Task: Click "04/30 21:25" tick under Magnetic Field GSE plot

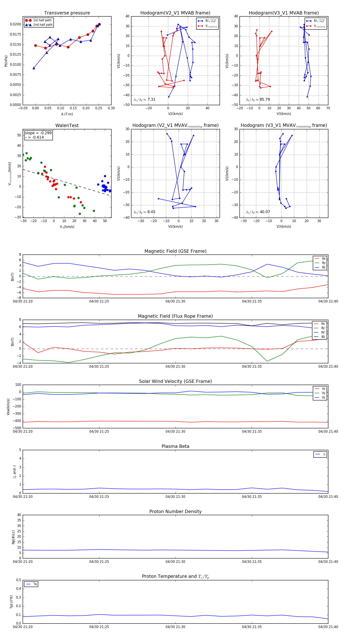Action: coord(99,302)
